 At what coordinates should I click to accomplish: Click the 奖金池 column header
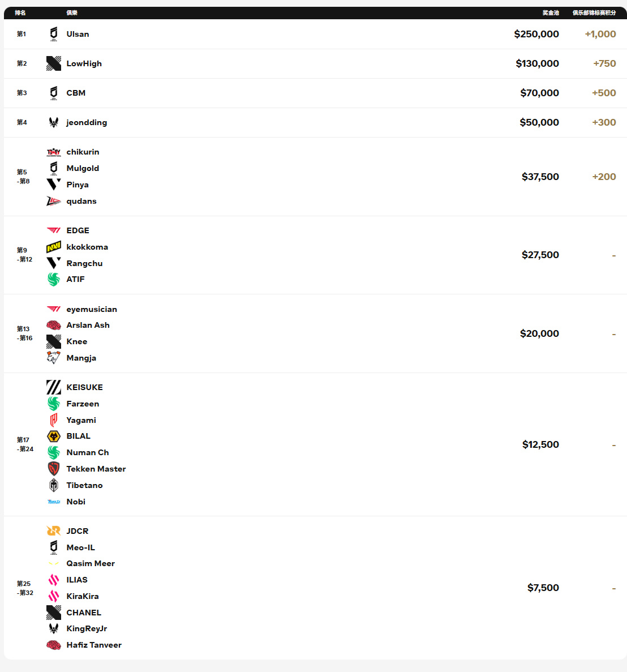pyautogui.click(x=551, y=12)
